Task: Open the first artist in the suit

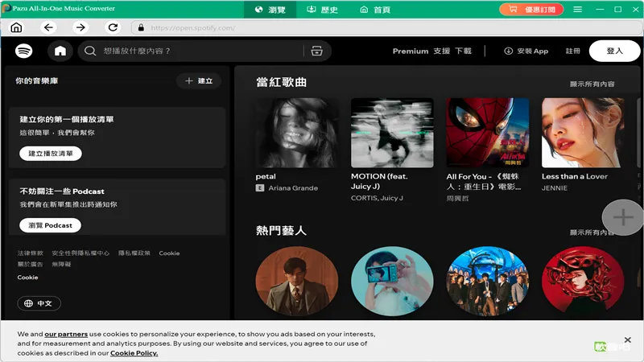Action: pos(297,281)
